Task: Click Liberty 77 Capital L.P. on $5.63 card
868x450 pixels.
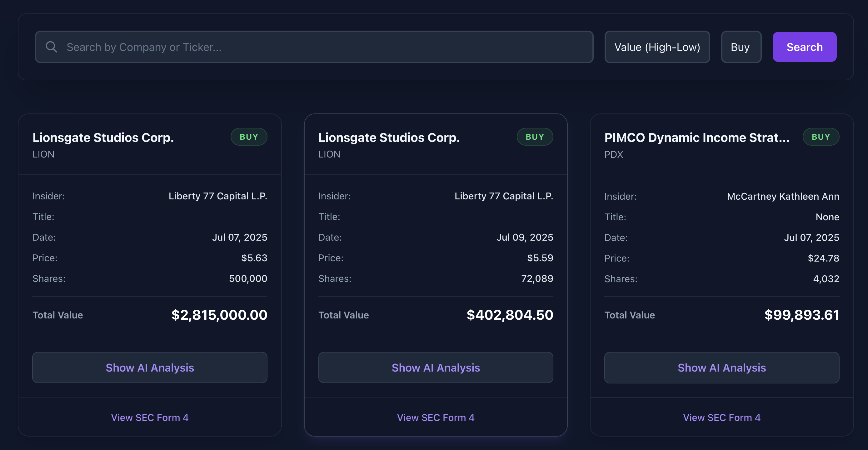Action: click(x=218, y=196)
